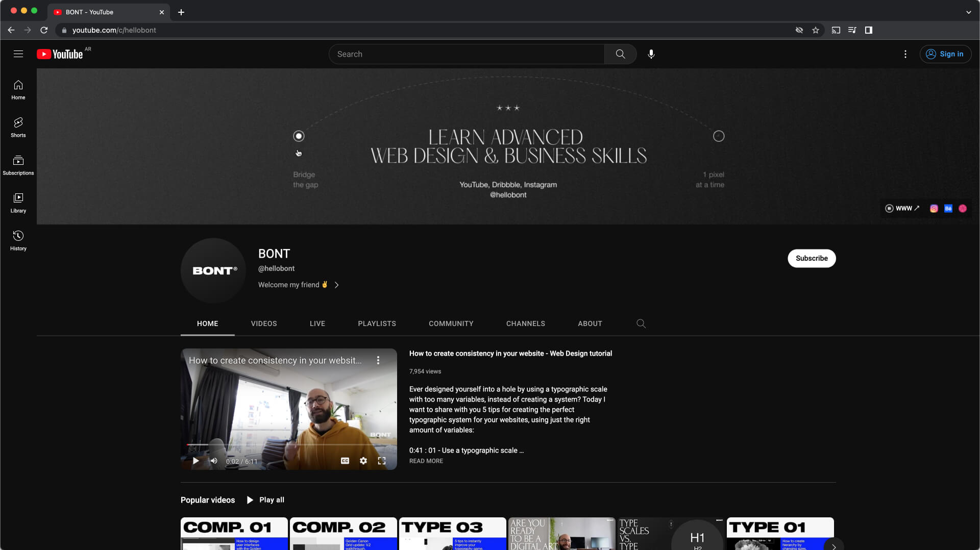Open the three-dot menu on the video
980x550 pixels.
click(x=379, y=360)
